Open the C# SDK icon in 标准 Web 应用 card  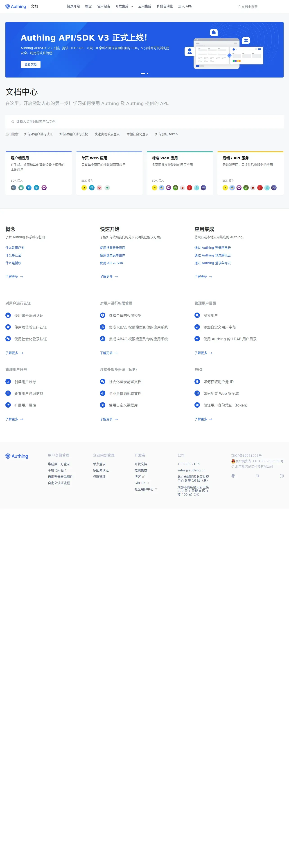click(x=169, y=188)
